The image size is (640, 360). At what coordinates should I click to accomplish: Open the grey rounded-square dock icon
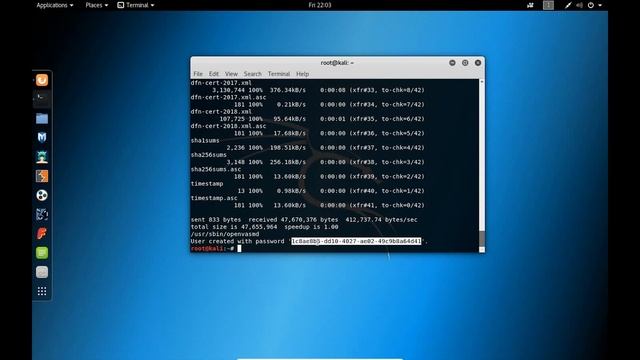point(42,272)
